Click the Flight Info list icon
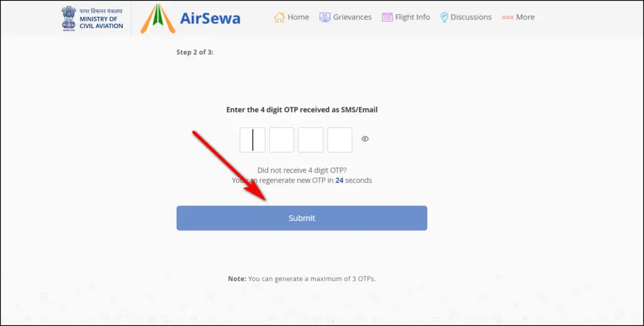This screenshot has width=644, height=326. coord(387,17)
